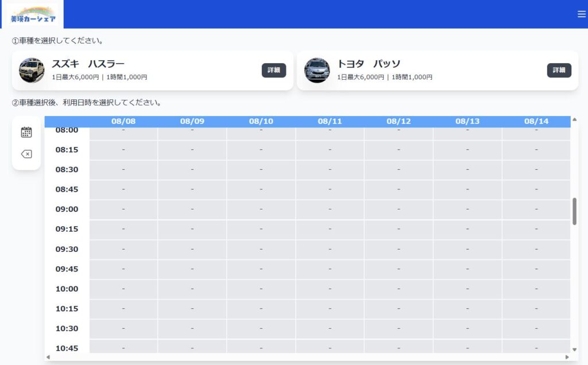Click the schedule scroll down arrow
Screen dimensions: 588x365
pos(574,350)
